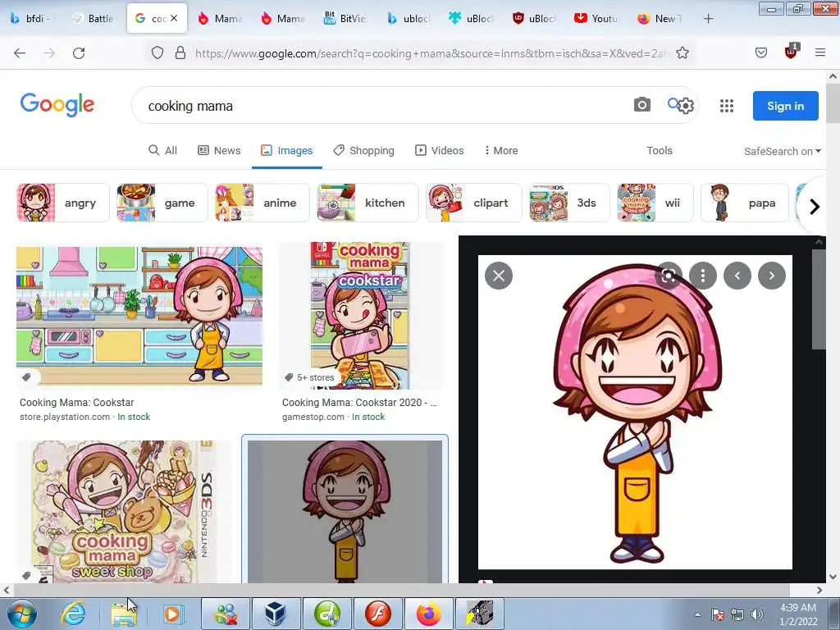Viewport: 840px width, 630px height.
Task: Click the Sign in button
Action: (785, 106)
